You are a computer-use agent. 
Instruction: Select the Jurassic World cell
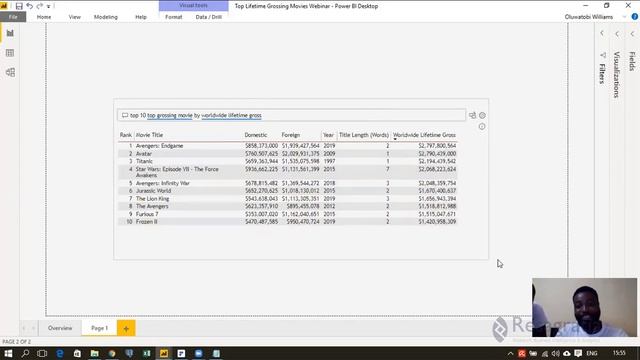pos(153,191)
